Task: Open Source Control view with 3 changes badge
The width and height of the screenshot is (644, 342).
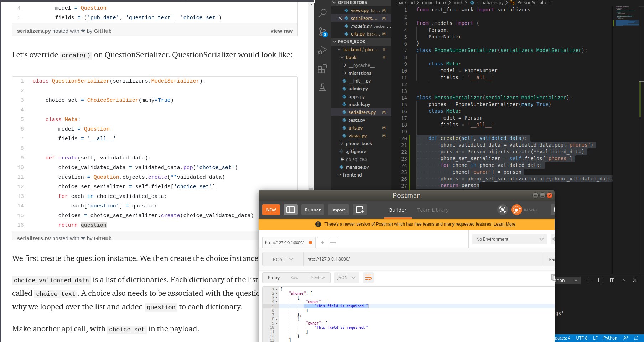Action: pos(323,32)
